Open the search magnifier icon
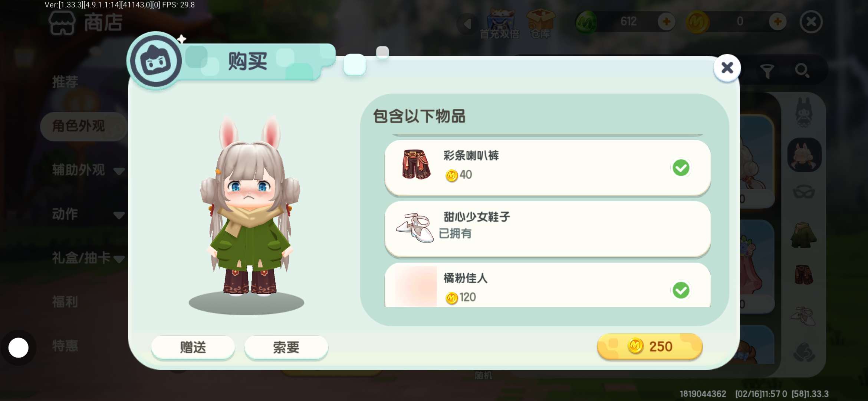Image resolution: width=868 pixels, height=401 pixels. (802, 71)
